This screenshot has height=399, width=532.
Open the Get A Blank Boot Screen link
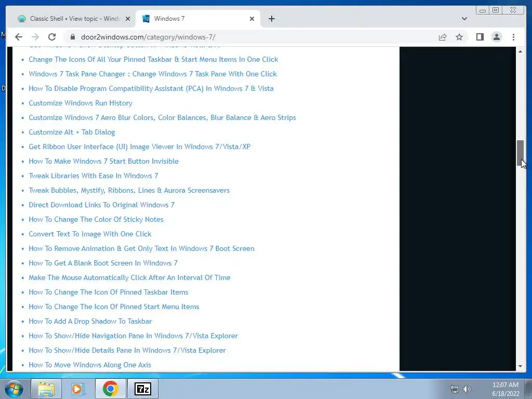point(103,263)
